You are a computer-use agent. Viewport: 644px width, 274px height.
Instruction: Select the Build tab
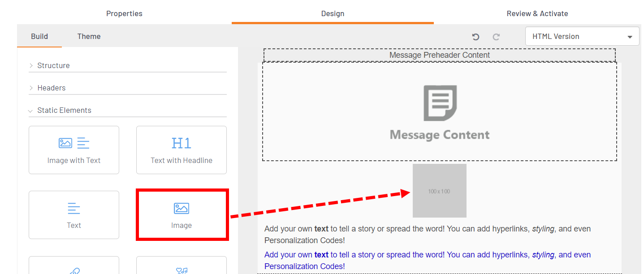click(39, 36)
